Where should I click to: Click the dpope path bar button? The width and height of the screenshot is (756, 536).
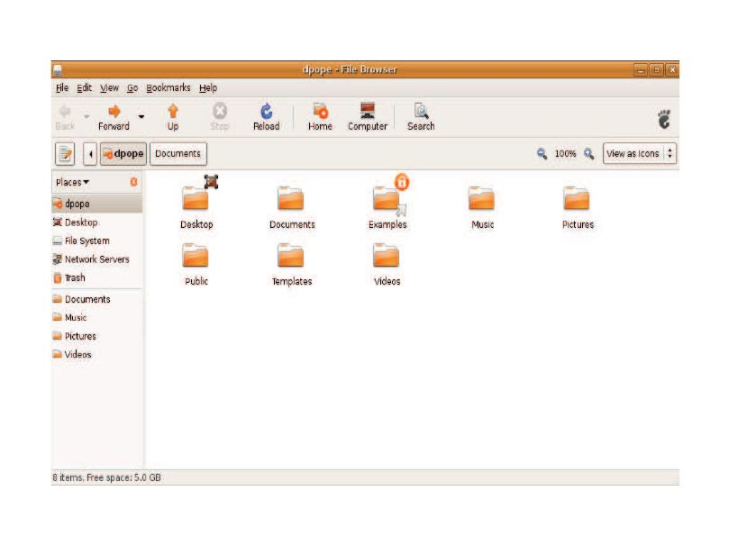(x=123, y=154)
